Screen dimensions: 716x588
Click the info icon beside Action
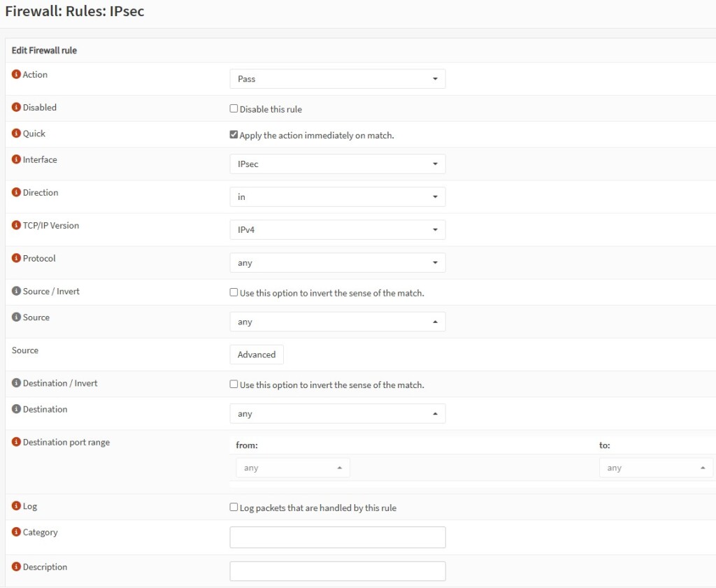pos(16,75)
